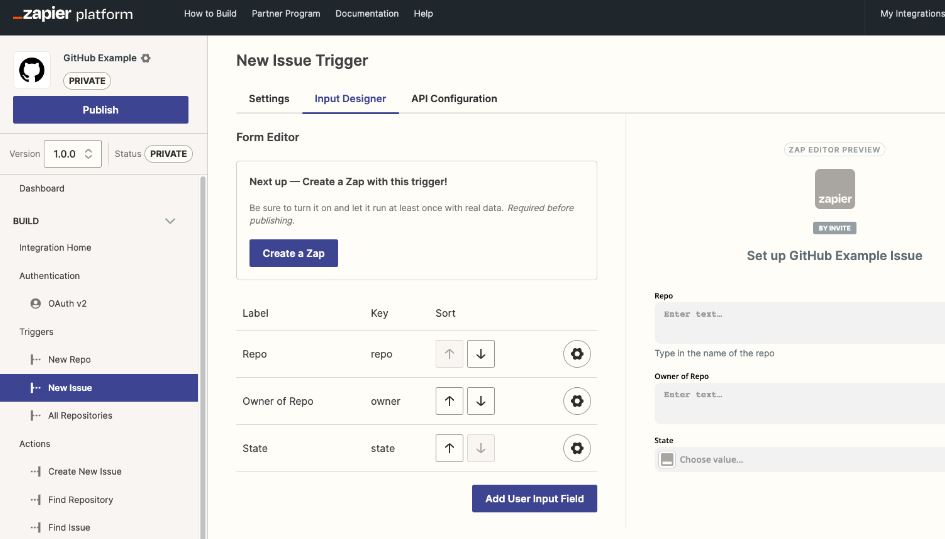Image resolution: width=945 pixels, height=539 pixels.
Task: Click the BY INVITE badge
Action: pos(835,228)
